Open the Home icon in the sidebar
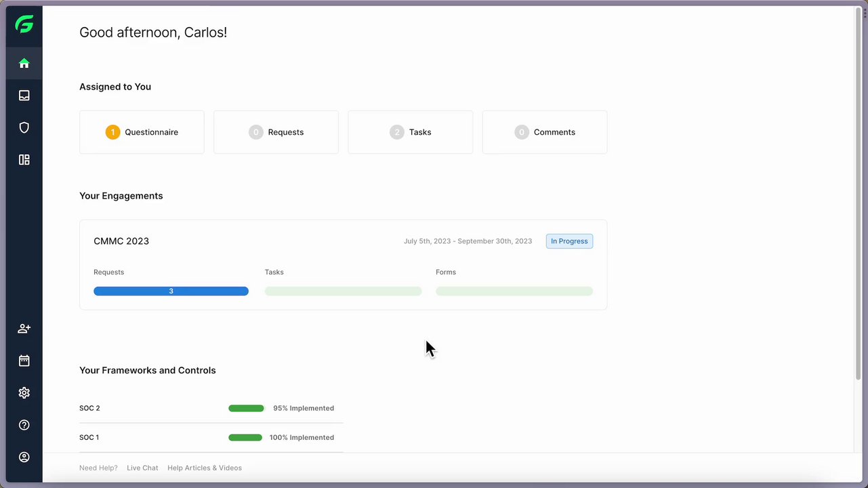This screenshot has height=488, width=868. (24, 63)
